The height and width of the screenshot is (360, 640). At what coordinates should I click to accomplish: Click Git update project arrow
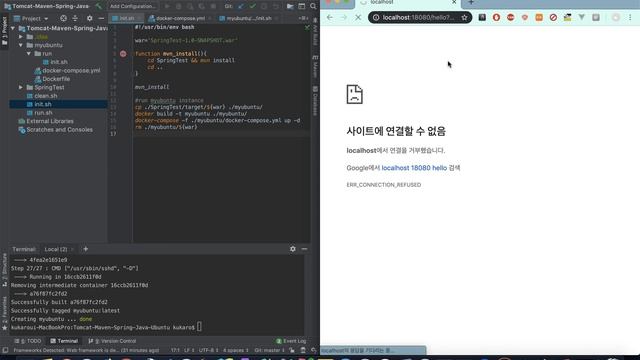(x=241, y=6)
